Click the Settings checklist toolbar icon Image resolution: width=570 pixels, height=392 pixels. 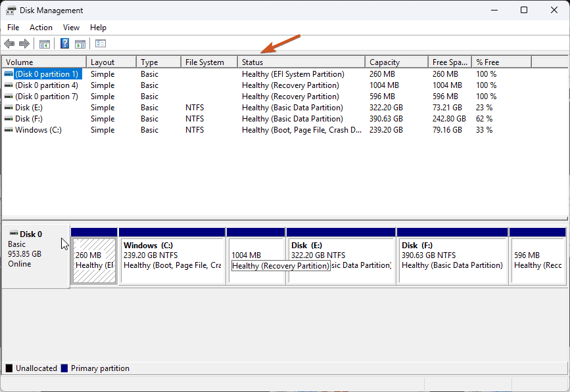101,43
